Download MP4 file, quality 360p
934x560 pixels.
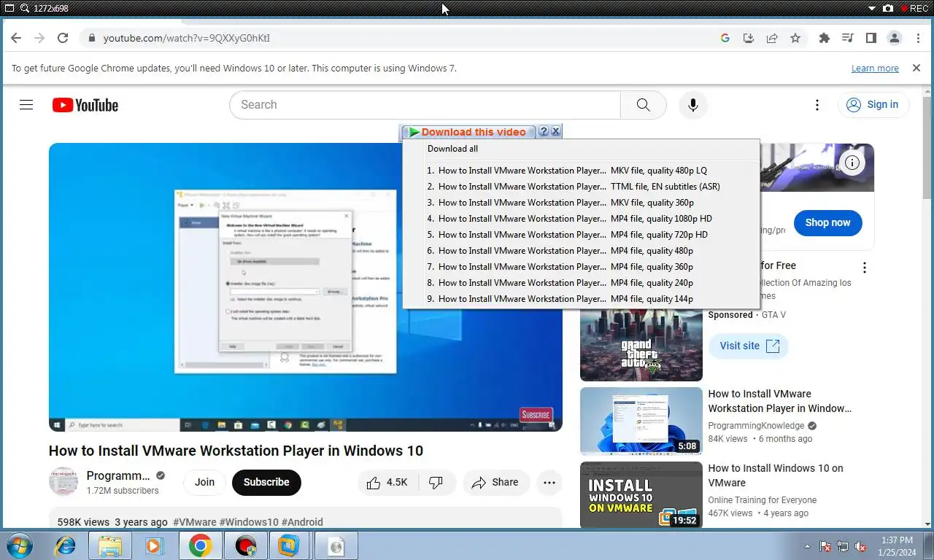(580, 267)
